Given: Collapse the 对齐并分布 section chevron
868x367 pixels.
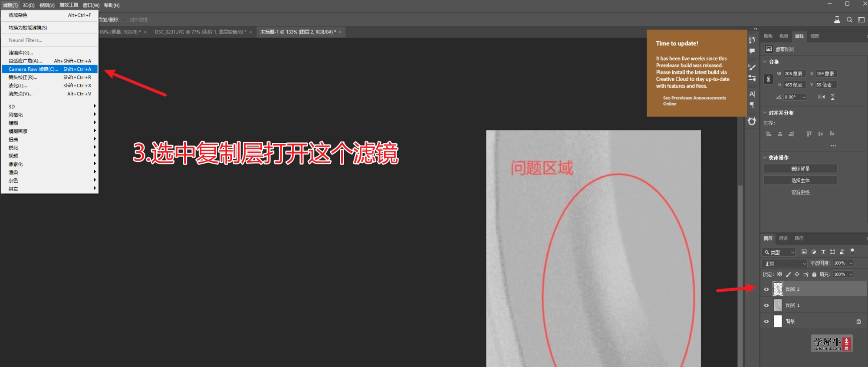Looking at the screenshot, I should tap(765, 112).
